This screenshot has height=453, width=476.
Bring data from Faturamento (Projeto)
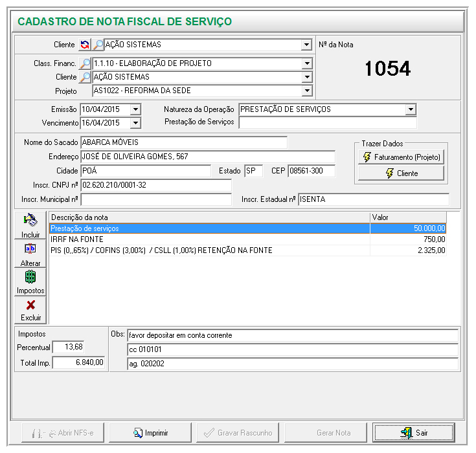pyautogui.click(x=401, y=157)
